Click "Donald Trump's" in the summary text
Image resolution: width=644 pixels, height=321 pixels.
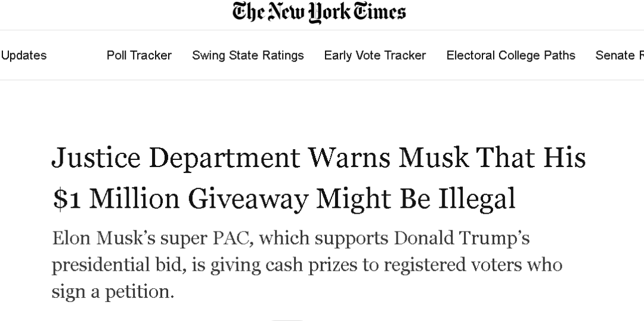tap(462, 238)
